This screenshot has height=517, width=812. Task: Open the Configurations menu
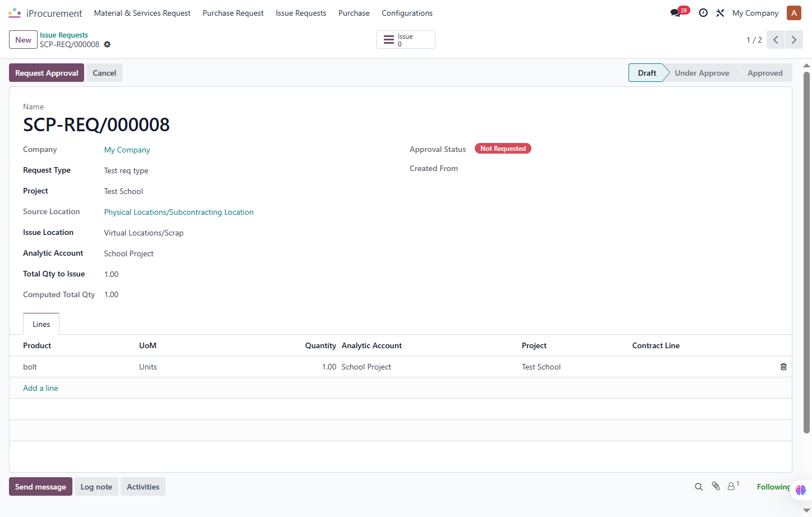tap(407, 13)
